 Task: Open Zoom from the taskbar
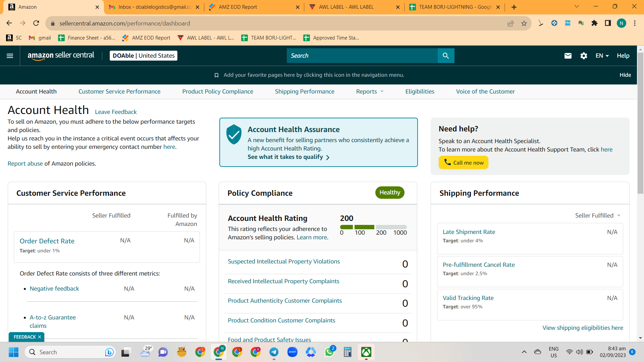(292, 352)
